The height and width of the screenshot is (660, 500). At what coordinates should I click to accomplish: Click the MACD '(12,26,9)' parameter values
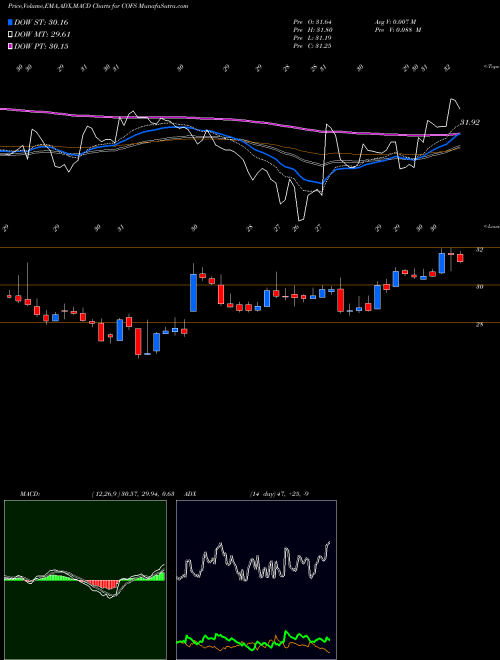(x=133, y=494)
